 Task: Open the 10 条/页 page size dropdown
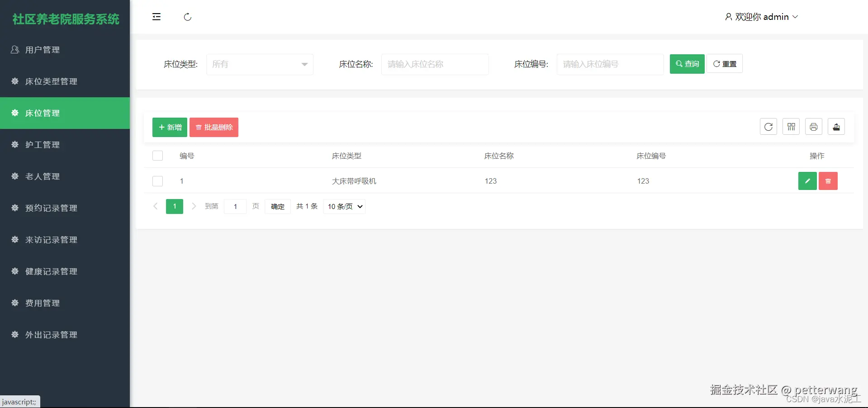[344, 206]
